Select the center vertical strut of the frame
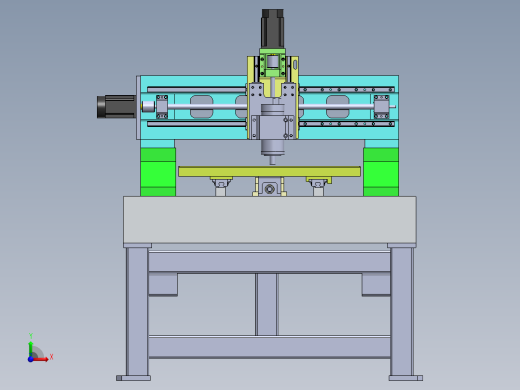This screenshot has height=390, width=520. pos(267,304)
